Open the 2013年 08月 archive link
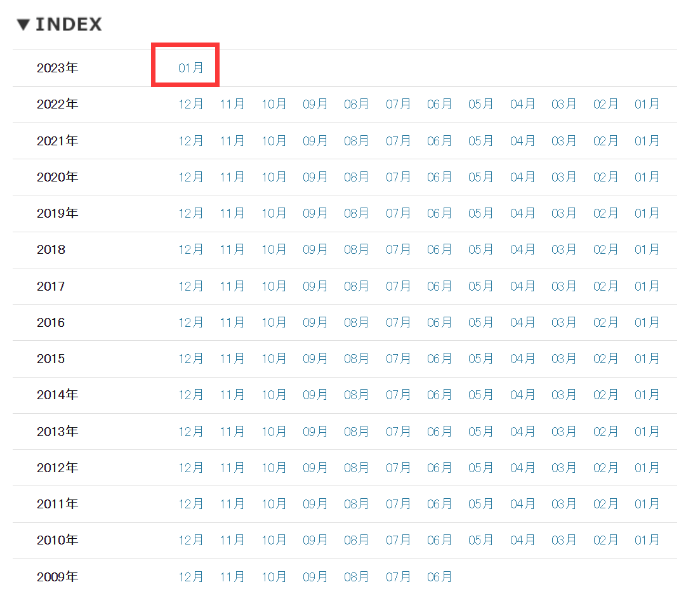This screenshot has width=700, height=601. 356,432
